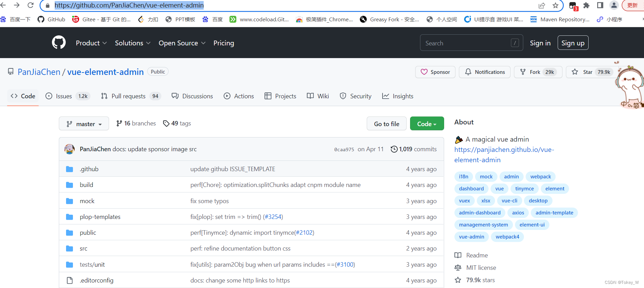644x288 pixels.
Task: Click the extension icon with the red badge
Action: coord(573,6)
